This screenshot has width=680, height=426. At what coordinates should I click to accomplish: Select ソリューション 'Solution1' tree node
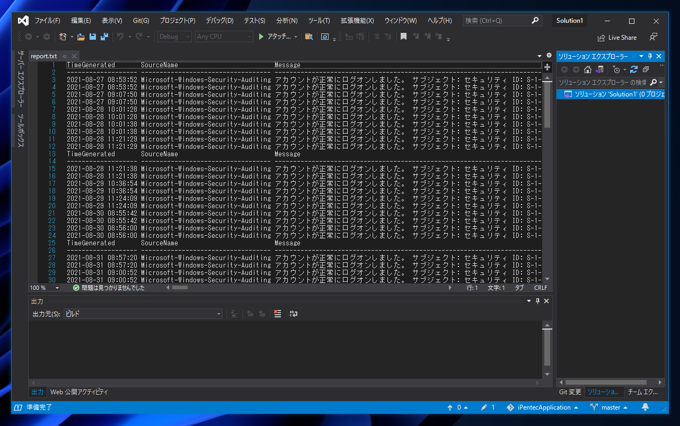(610, 94)
